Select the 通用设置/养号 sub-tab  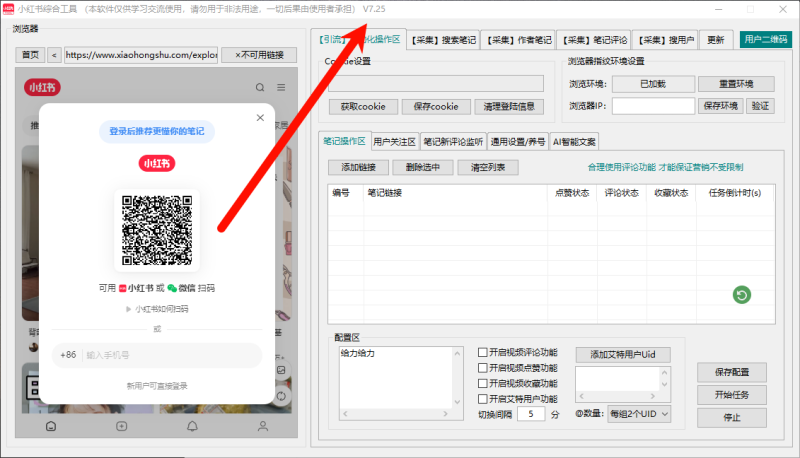(518, 142)
